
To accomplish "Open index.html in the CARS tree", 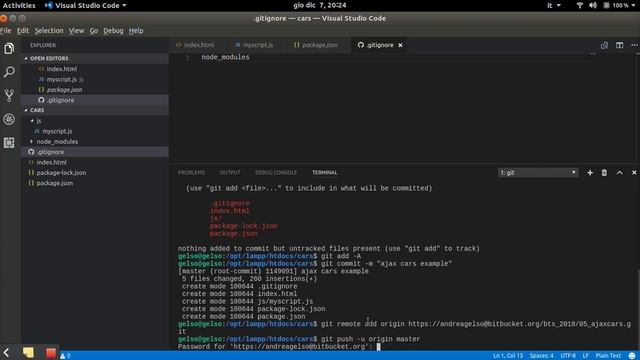I will pos(51,162).
